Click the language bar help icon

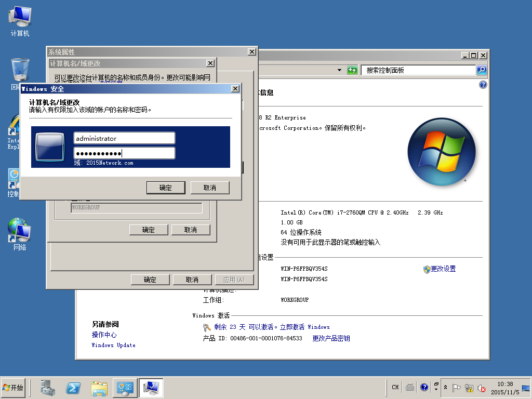click(424, 387)
